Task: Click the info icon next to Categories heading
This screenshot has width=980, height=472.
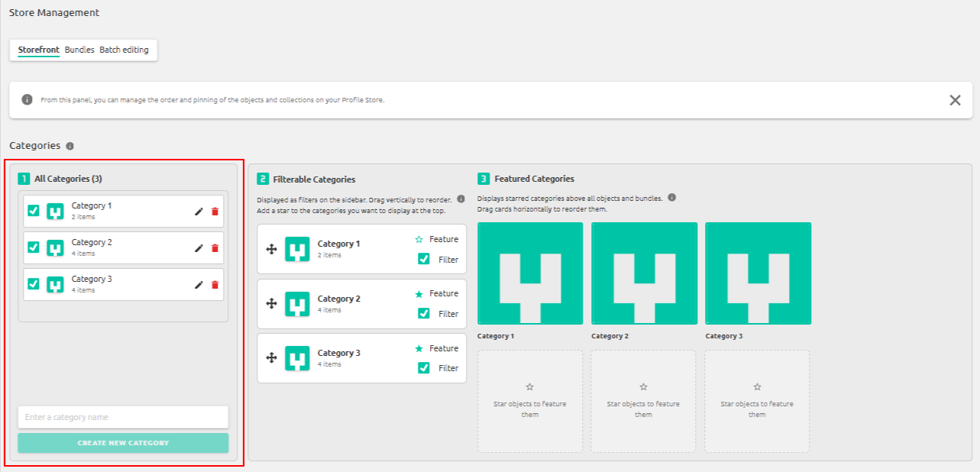Action: (70, 146)
